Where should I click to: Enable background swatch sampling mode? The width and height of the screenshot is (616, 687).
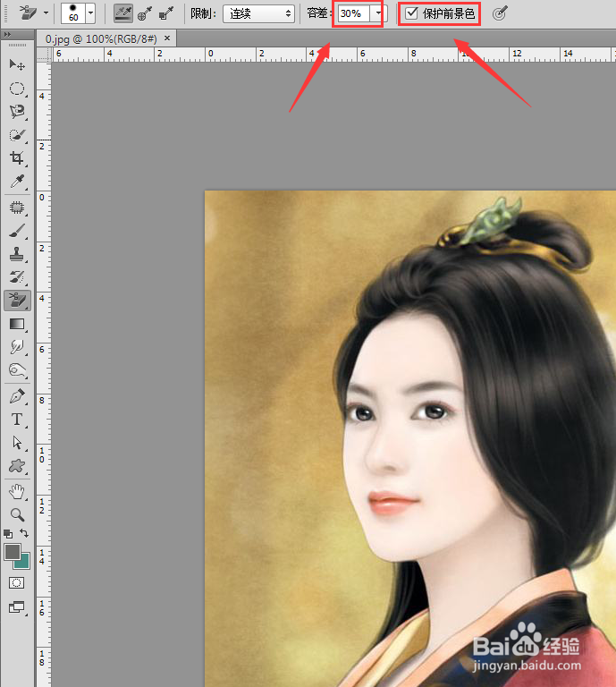(166, 13)
